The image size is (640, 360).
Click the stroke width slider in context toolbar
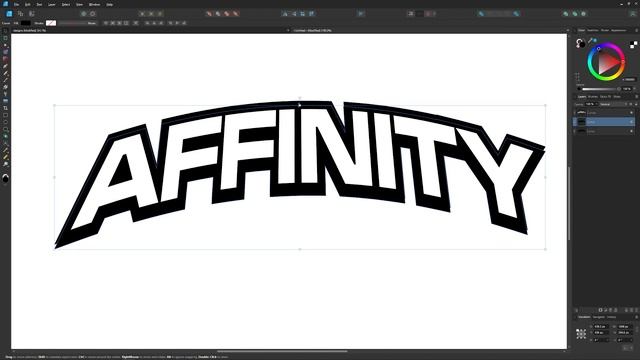pos(72,23)
